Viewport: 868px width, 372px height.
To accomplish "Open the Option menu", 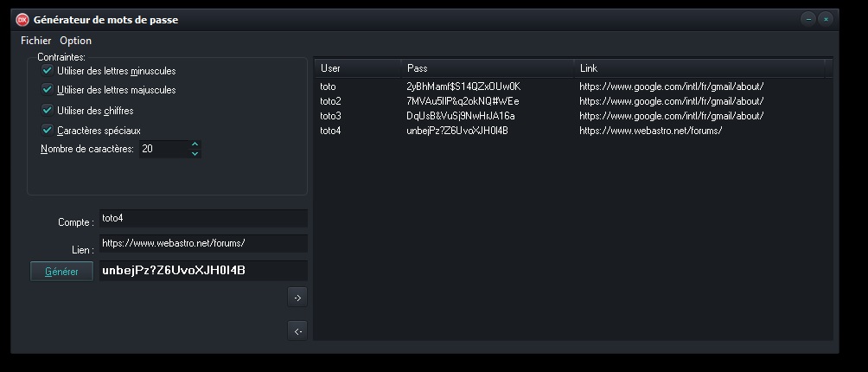I will (x=75, y=41).
